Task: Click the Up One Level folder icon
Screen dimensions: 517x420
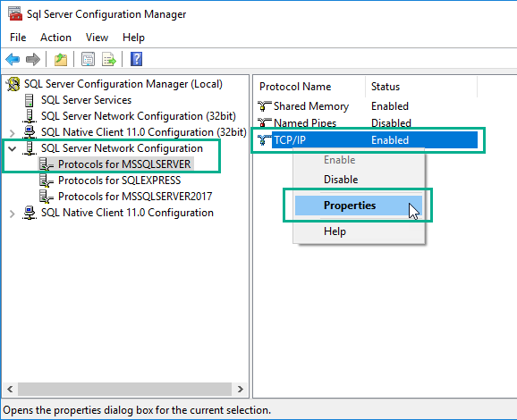Action: pos(61,60)
